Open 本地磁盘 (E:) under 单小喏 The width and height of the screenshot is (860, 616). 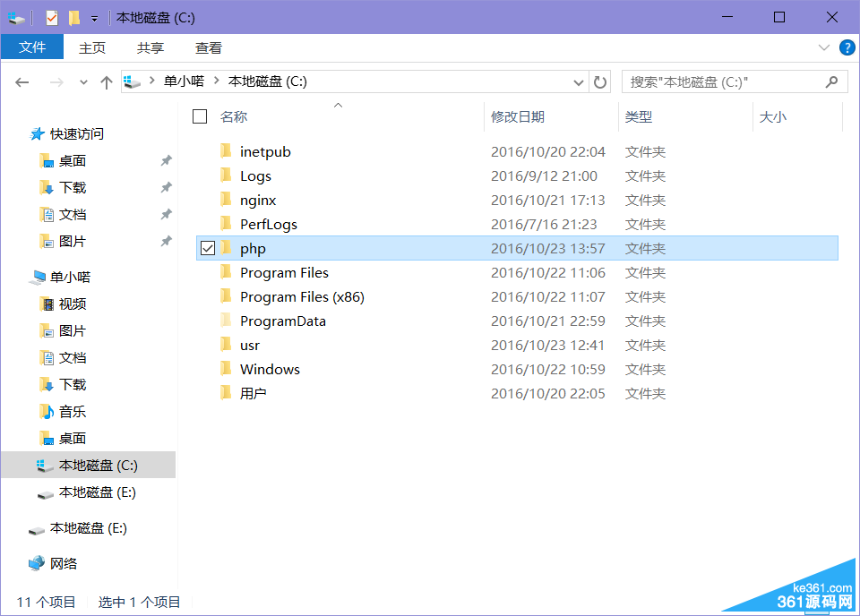97,492
